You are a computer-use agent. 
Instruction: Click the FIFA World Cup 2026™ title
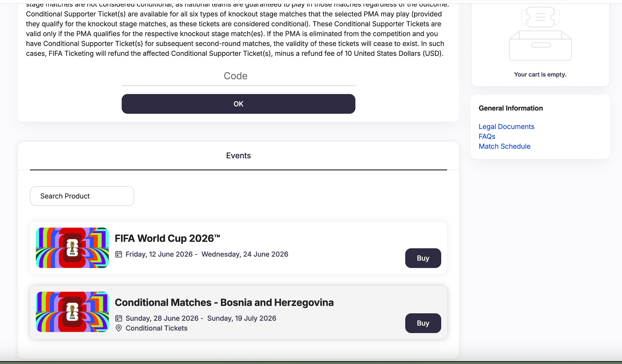coord(167,238)
